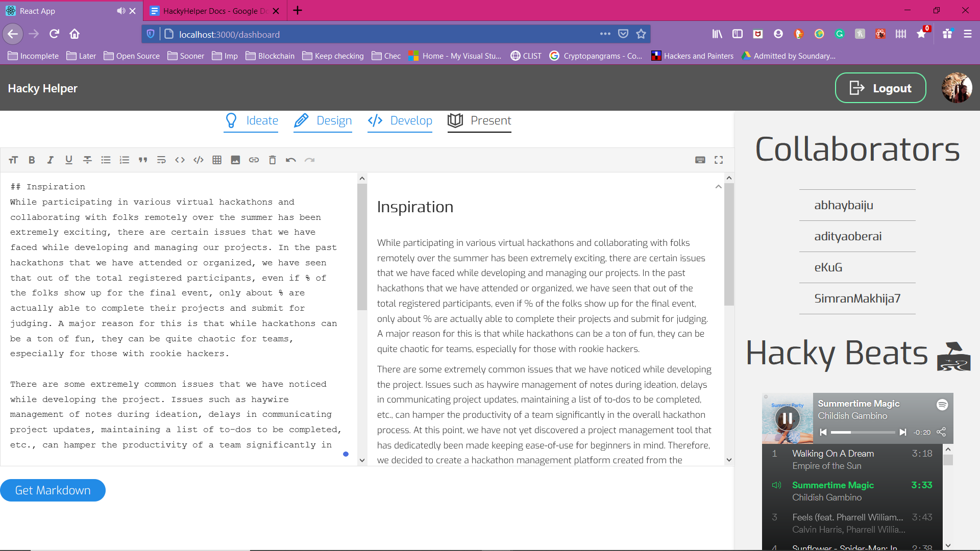Clear the editor with the trash icon

point(273,160)
